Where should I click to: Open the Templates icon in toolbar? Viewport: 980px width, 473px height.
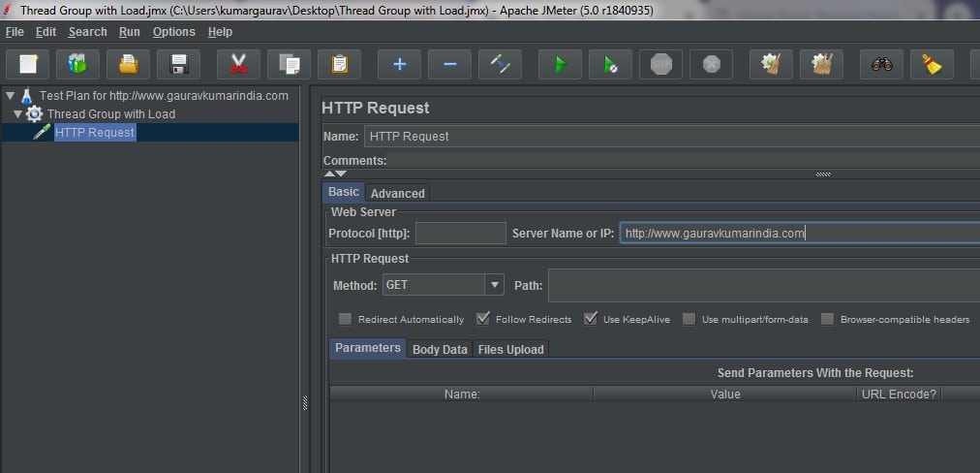(x=78, y=65)
